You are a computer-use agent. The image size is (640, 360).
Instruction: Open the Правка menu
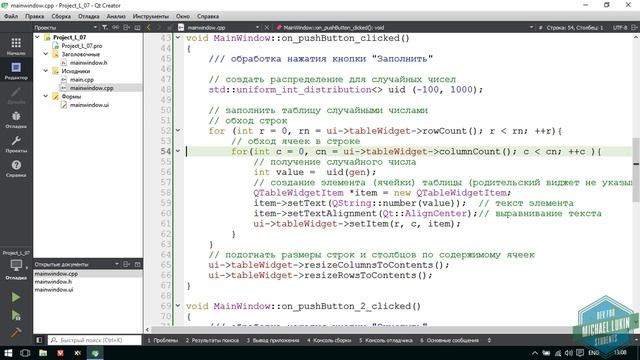34,16
